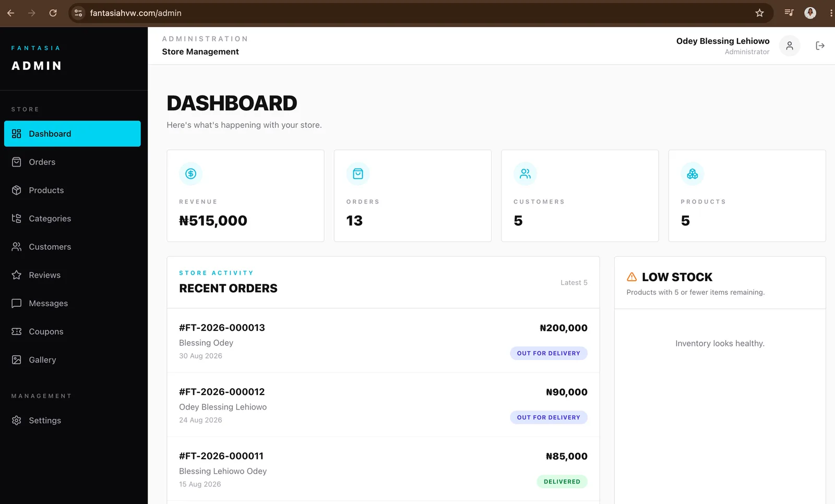Click the Gallery image icon in sidebar
This screenshot has height=504, width=835.
[x=17, y=359]
